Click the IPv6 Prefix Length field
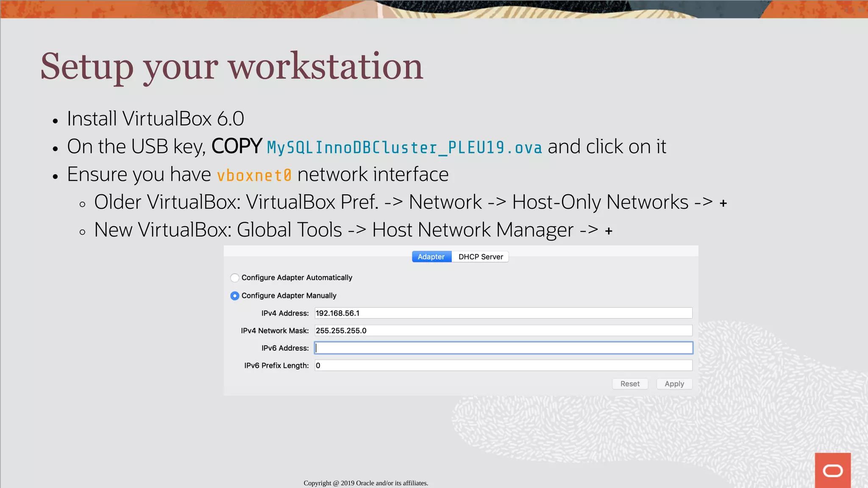Screen dimensions: 868x488 tap(504, 365)
